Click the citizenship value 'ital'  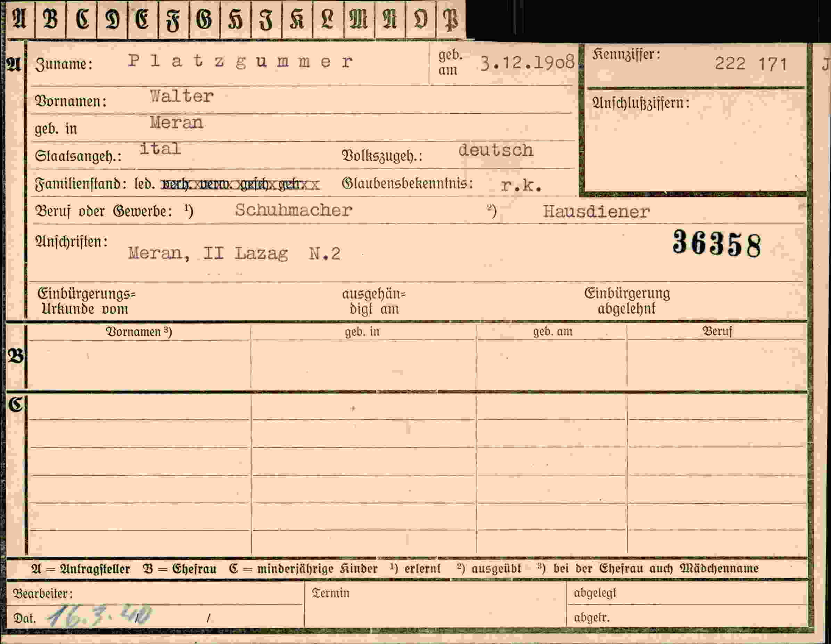tap(160, 148)
